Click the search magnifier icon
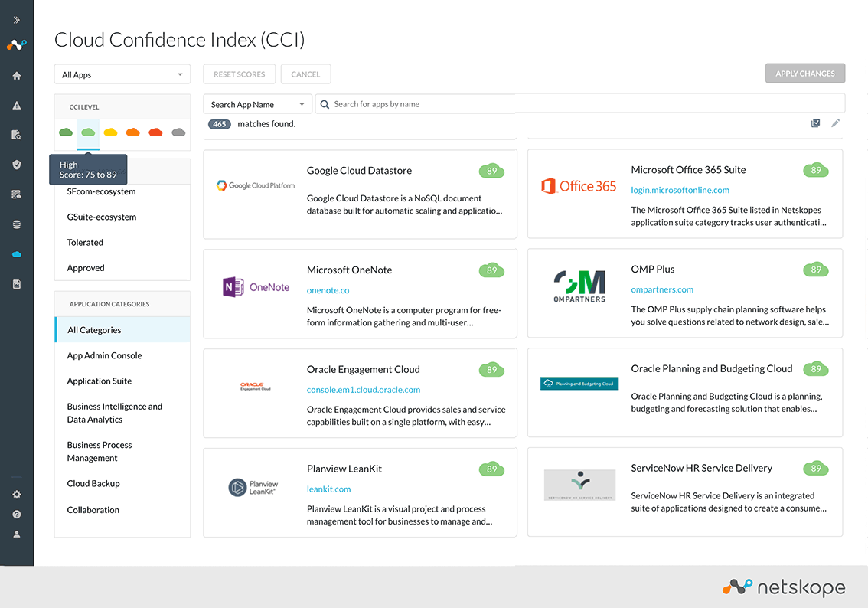The image size is (868, 608). tap(325, 104)
